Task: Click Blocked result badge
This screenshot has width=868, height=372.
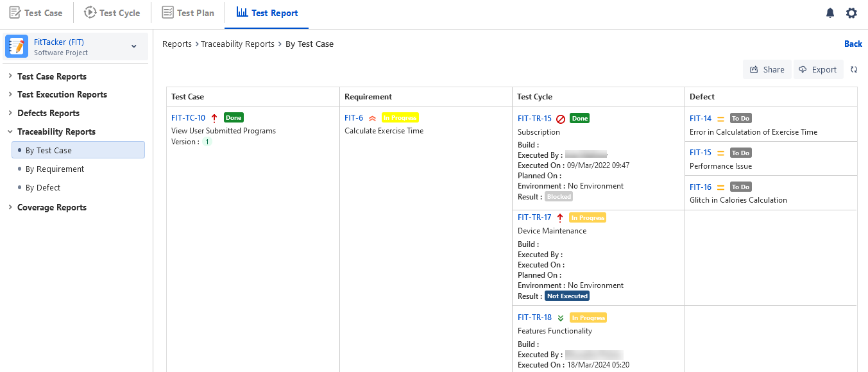Action: 559,197
